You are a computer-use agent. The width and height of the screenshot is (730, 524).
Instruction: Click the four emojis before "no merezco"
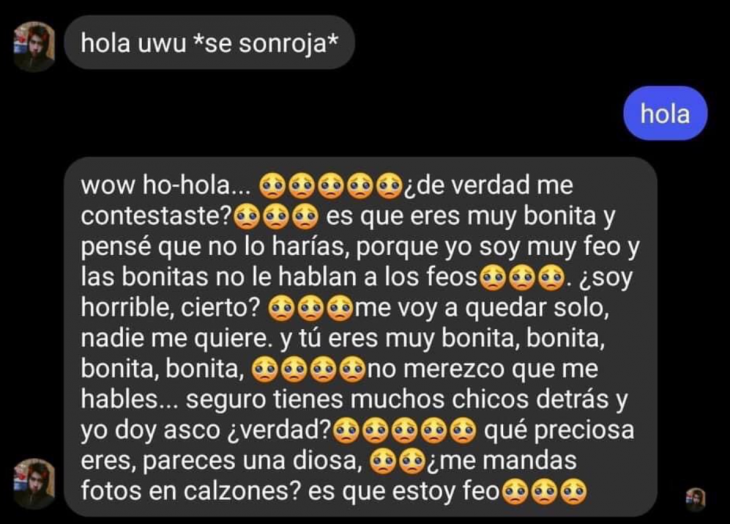coord(309,369)
